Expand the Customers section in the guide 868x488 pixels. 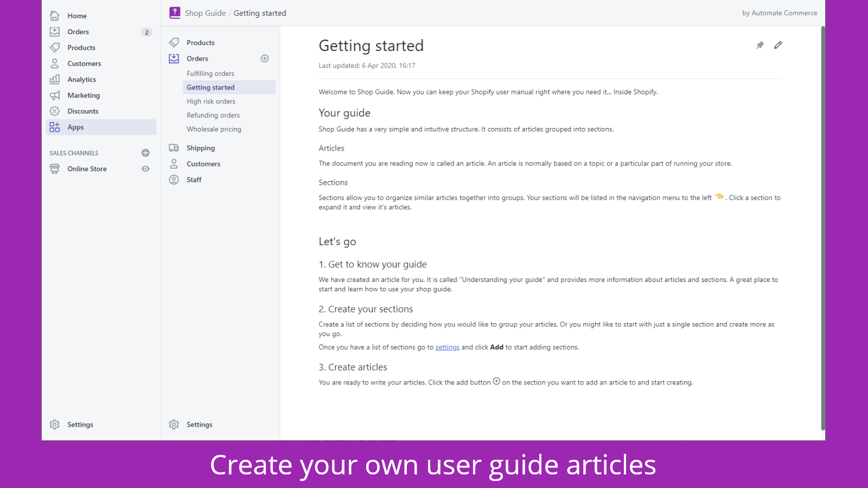(x=203, y=163)
